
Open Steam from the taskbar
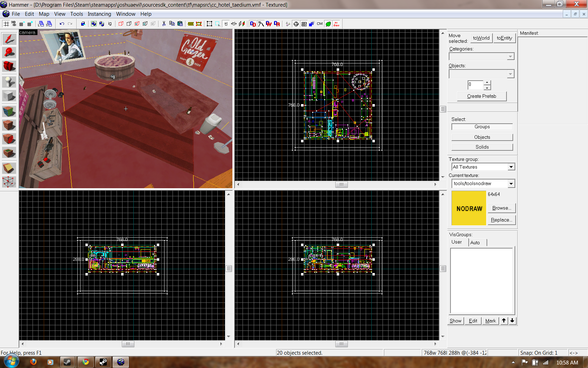[67, 362]
